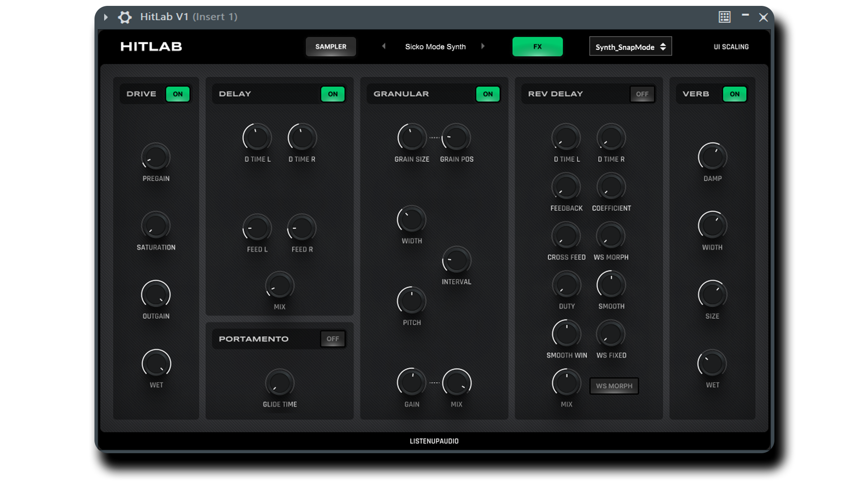Turn on the Rev Delay effect
This screenshot has width=868, height=488.
point(642,94)
